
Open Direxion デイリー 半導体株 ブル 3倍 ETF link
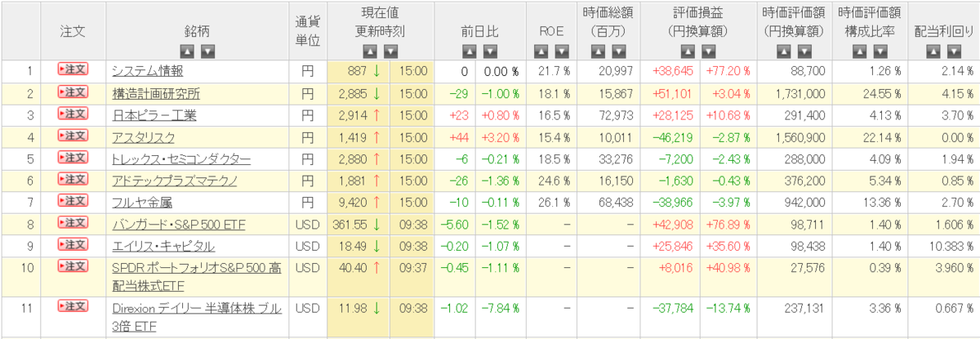pos(198,318)
